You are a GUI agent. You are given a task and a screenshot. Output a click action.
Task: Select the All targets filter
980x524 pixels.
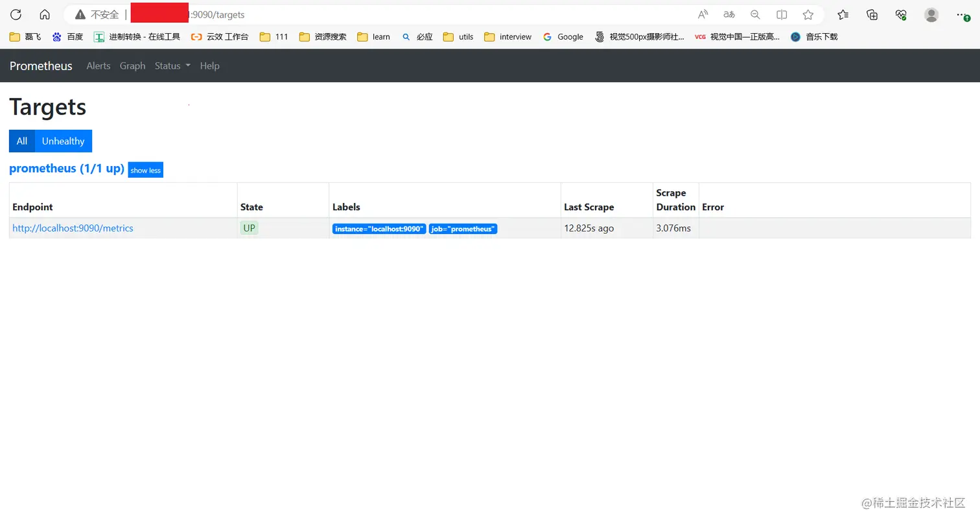(x=22, y=141)
